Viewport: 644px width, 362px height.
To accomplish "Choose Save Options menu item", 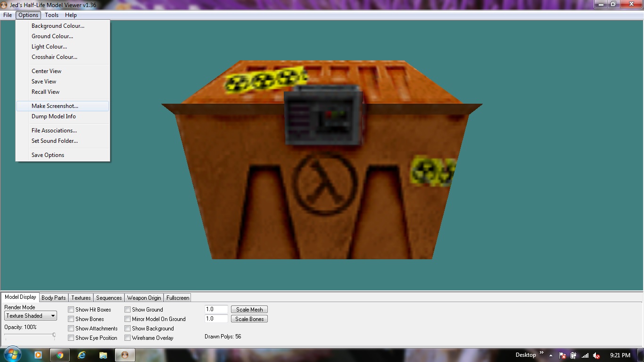I will pos(63,155).
